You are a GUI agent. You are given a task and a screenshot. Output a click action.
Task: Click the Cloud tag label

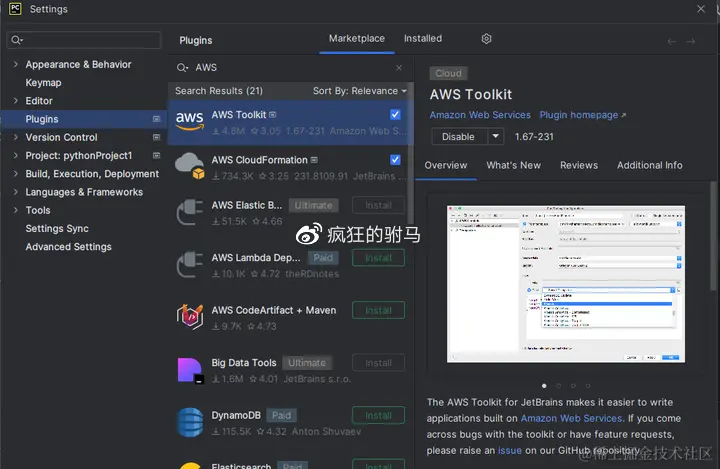tap(448, 73)
